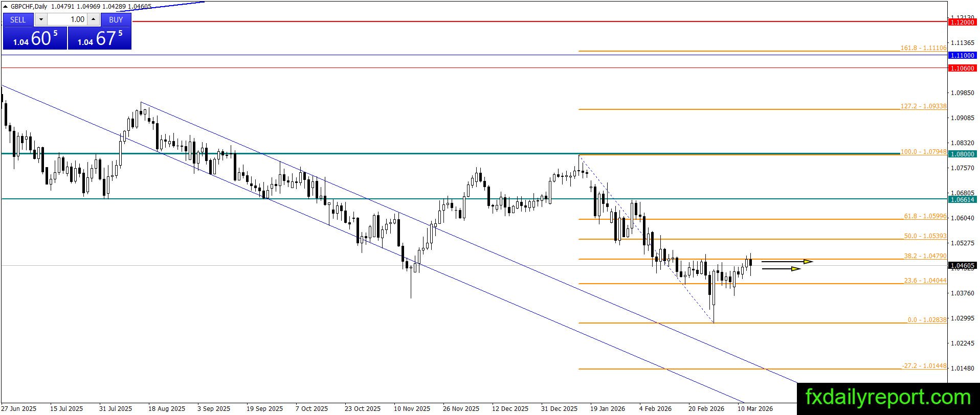Select the Fibonacci label 50.0 - 1.05393
Screen dimensions: 980x415
click(x=925, y=236)
